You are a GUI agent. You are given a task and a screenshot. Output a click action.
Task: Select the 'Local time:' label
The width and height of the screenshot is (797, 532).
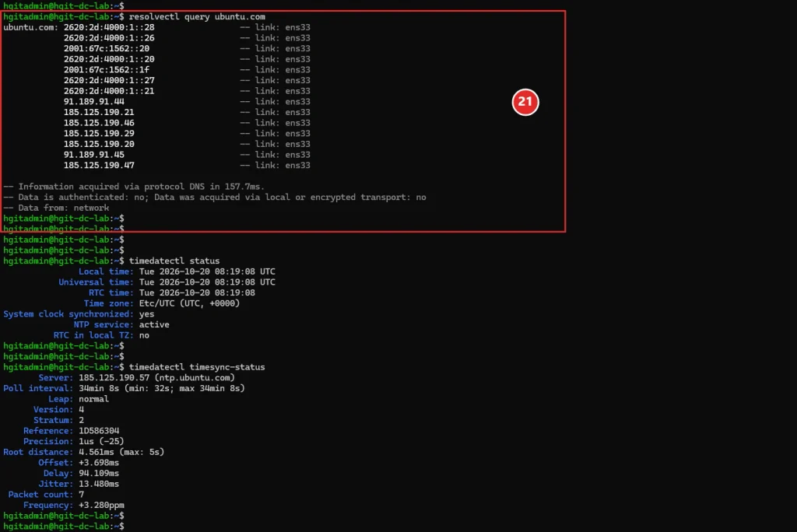coord(106,271)
